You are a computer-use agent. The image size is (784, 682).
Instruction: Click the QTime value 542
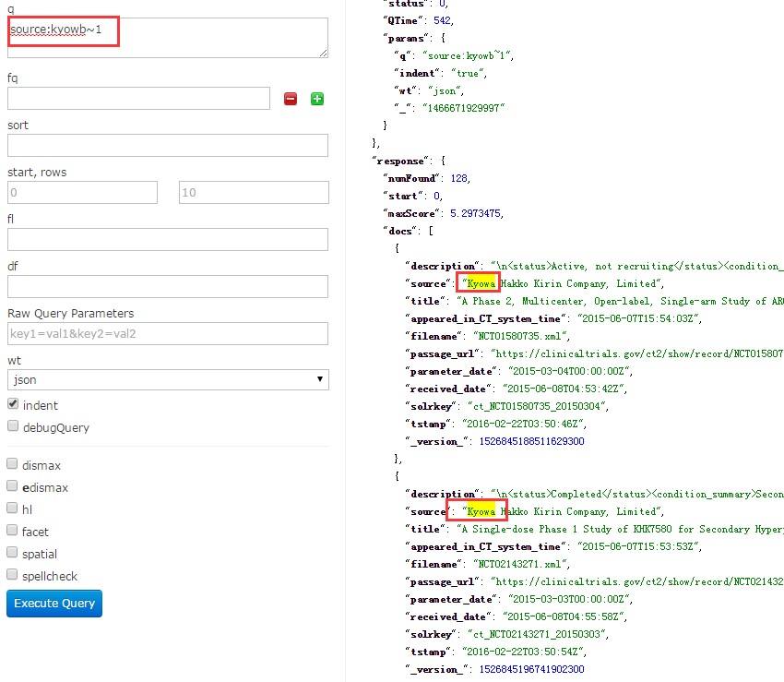(442, 20)
